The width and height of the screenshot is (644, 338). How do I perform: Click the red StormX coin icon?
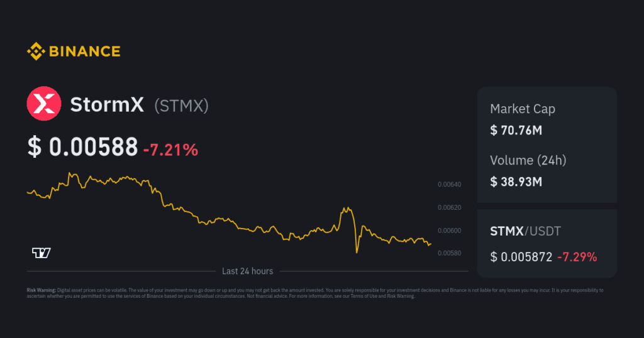tap(44, 104)
